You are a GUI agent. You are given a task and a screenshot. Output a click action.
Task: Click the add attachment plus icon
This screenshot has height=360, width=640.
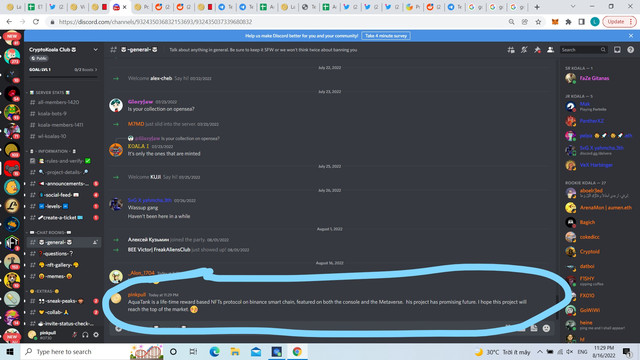pos(118,328)
